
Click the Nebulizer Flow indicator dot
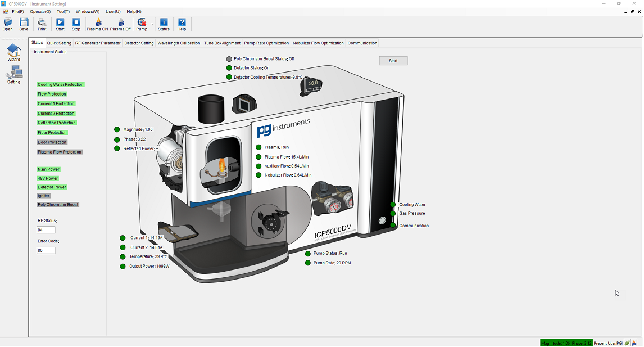[x=258, y=175]
